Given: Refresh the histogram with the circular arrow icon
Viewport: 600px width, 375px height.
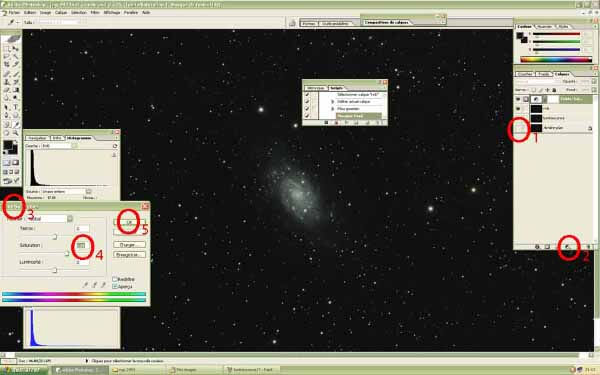Looking at the screenshot, I should tap(115, 146).
